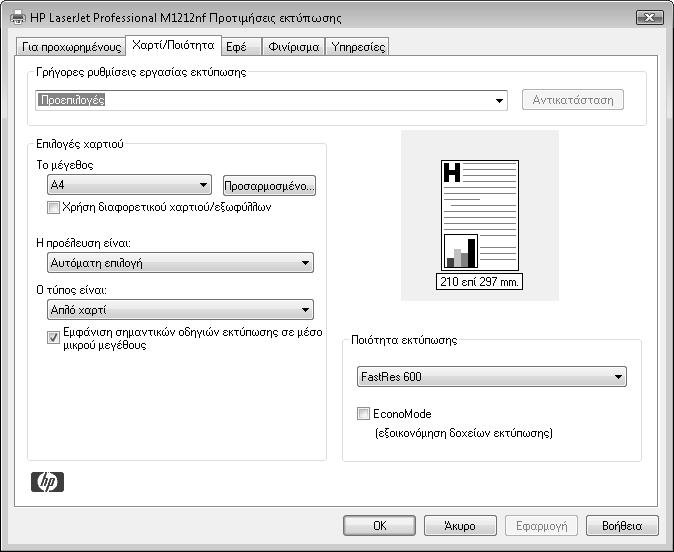Open the Αυτόματη επιλογή source dropdown

pos(180,263)
